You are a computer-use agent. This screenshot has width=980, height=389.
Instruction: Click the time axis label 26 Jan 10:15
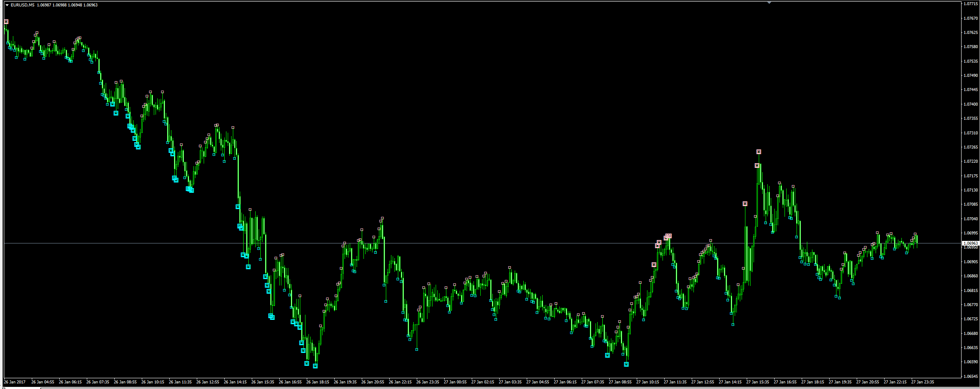153,382
